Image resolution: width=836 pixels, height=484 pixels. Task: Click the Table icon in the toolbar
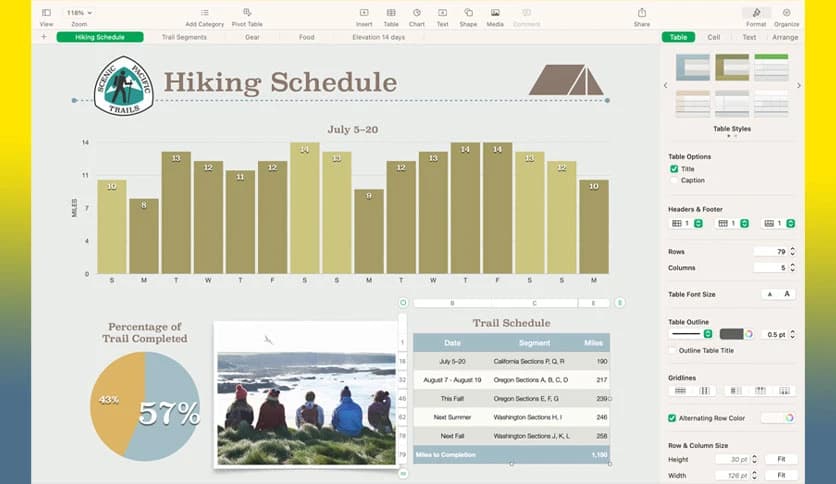point(391,12)
